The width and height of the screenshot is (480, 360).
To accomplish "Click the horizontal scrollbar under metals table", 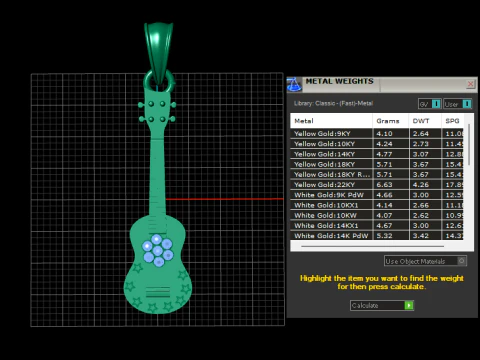I will [x=372, y=246].
